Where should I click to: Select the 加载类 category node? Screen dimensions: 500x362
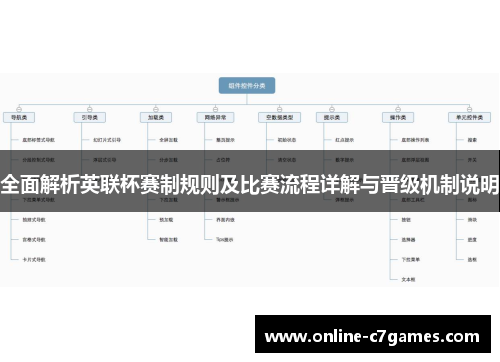156,117
